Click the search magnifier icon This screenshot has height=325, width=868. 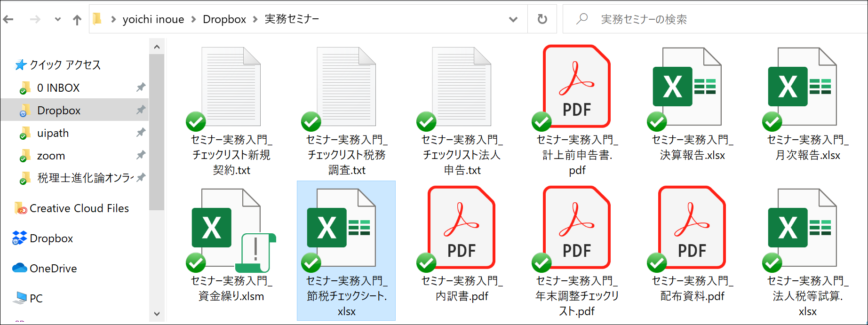(x=582, y=19)
